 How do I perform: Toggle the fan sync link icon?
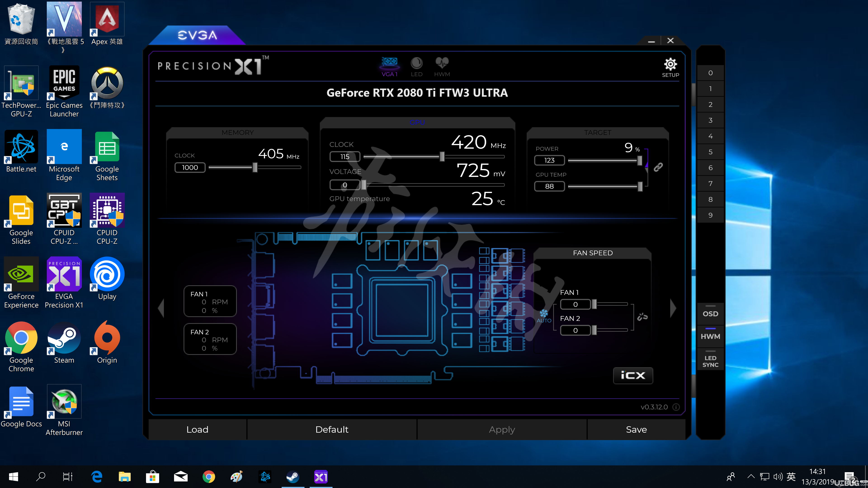tap(642, 317)
